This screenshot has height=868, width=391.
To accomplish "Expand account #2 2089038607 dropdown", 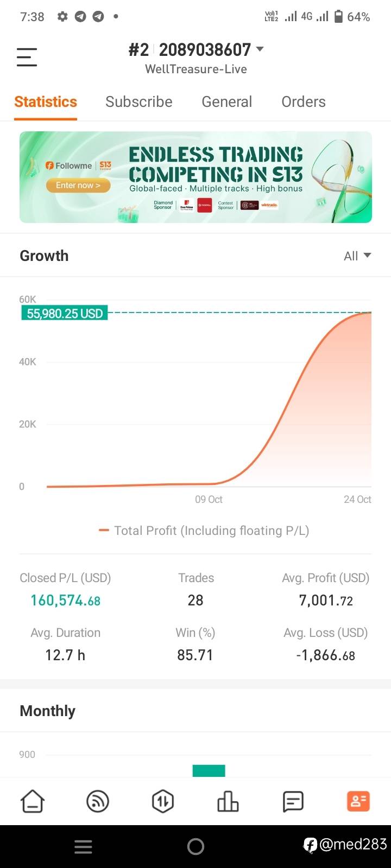I will click(x=260, y=49).
